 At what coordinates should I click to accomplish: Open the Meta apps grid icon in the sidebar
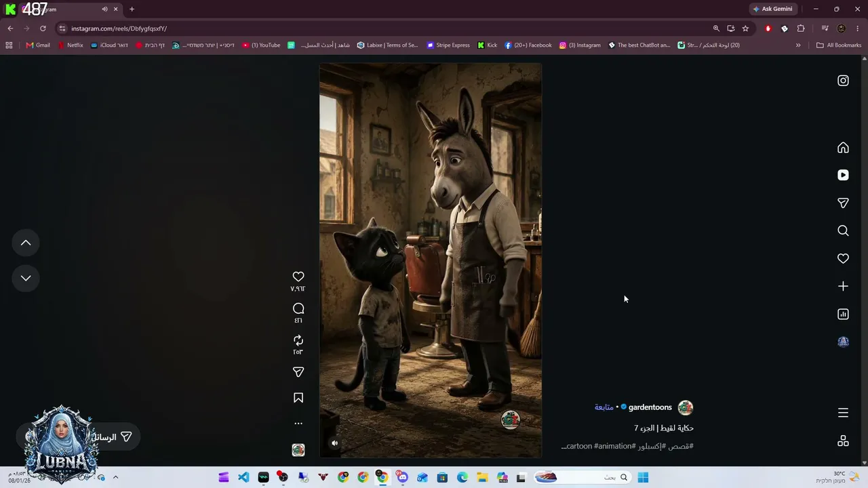click(843, 441)
